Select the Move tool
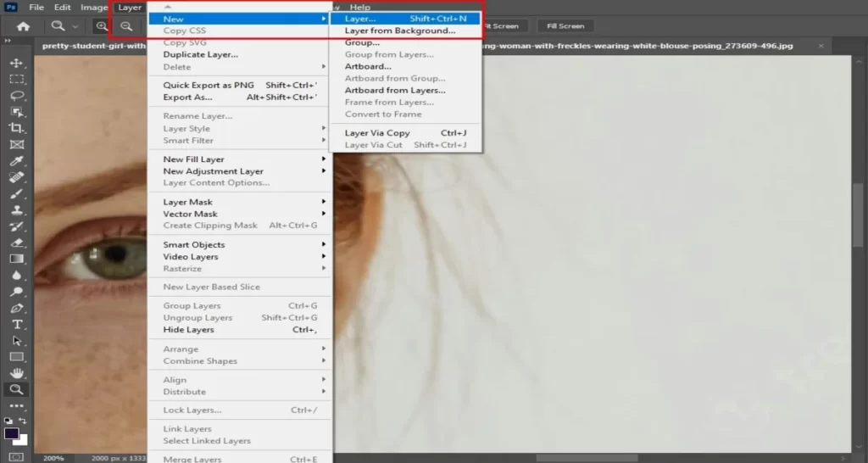 point(17,63)
